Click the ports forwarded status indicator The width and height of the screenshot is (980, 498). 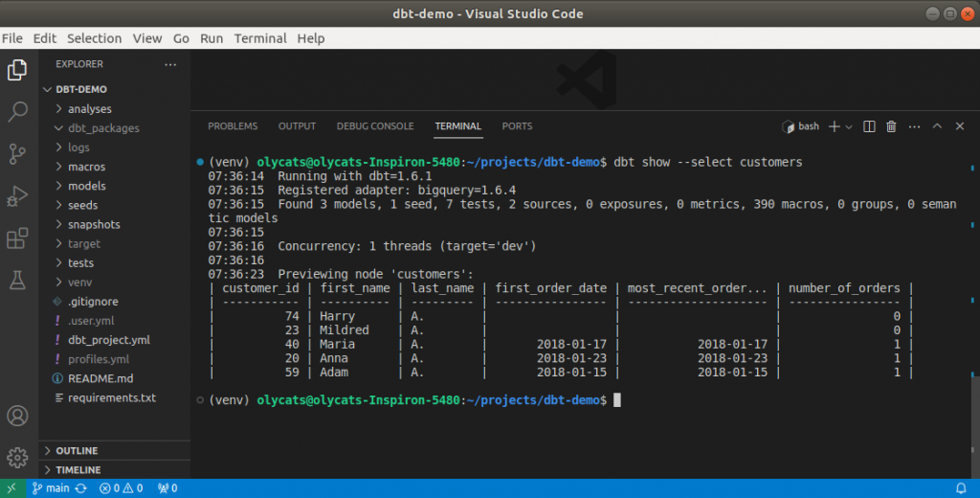tap(167, 488)
